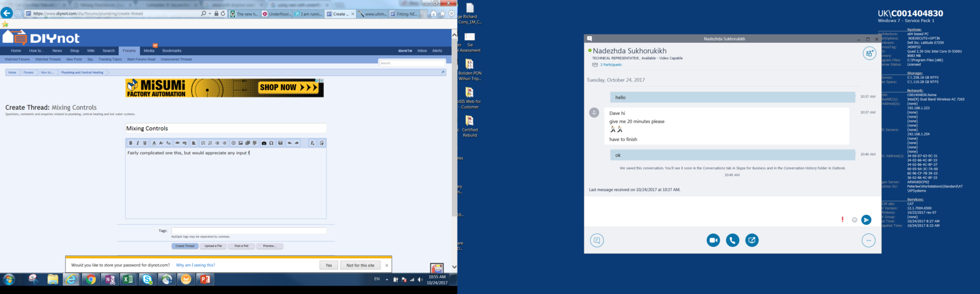Insert special character using Omega icon
980x294 pixels.
(x=271, y=143)
